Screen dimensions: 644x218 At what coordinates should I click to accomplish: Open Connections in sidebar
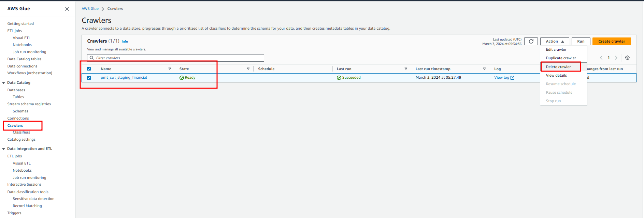pyautogui.click(x=18, y=119)
